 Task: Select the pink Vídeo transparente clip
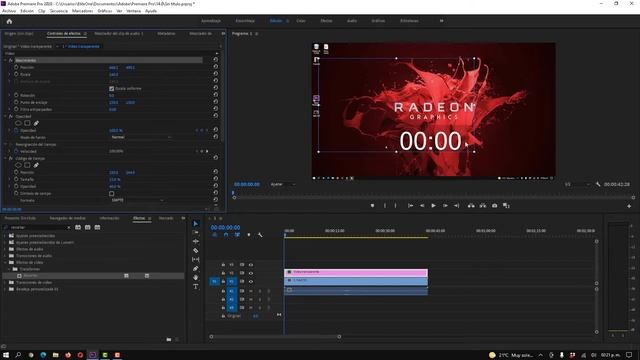coord(356,273)
